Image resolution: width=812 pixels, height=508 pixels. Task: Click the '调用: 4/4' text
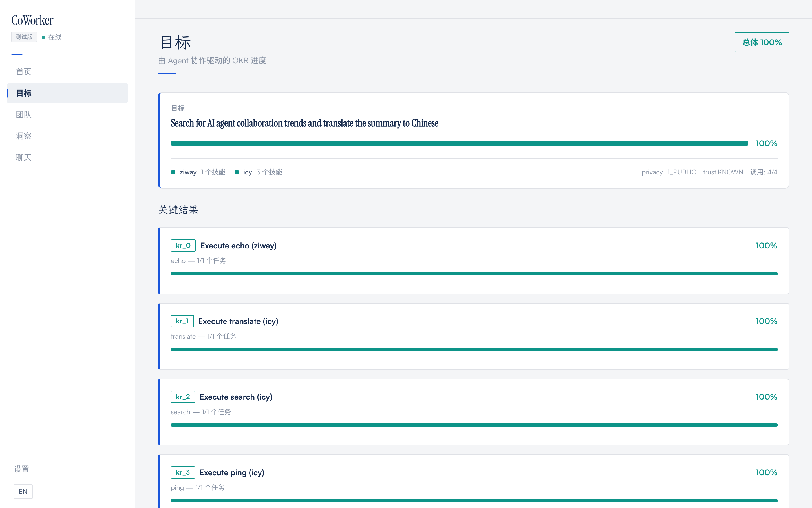click(x=764, y=172)
